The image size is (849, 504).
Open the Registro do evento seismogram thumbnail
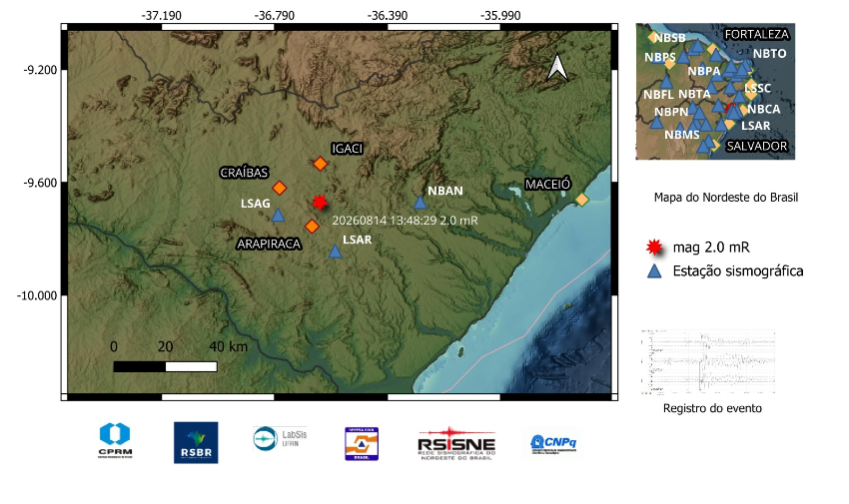[x=709, y=361]
